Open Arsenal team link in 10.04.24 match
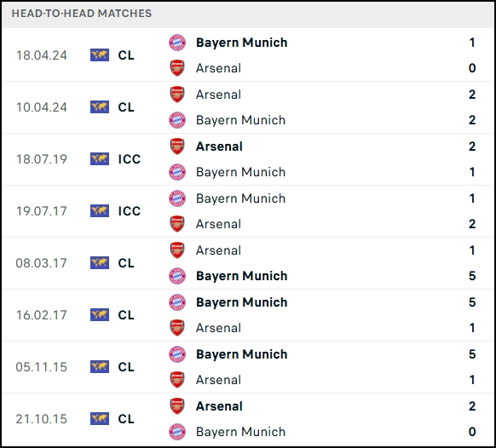Viewport: 496px width, 448px height. click(218, 95)
